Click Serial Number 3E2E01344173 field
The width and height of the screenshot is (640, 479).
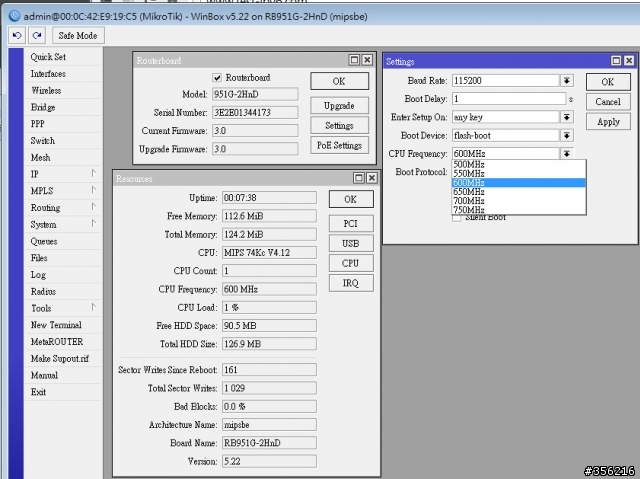[x=255, y=112]
